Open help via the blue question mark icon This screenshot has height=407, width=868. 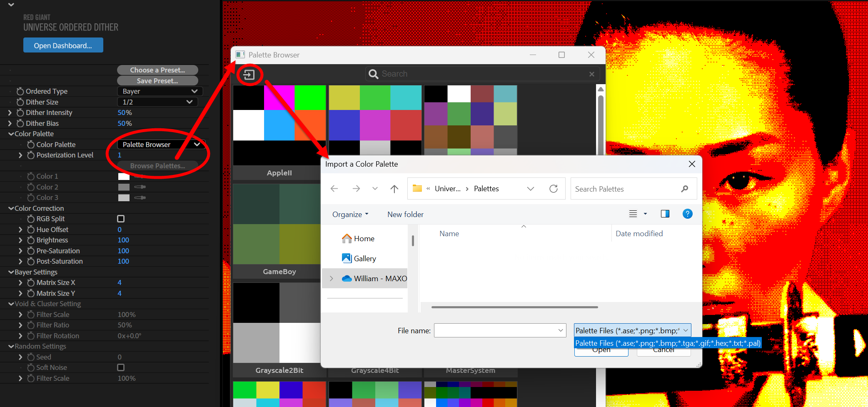click(687, 214)
